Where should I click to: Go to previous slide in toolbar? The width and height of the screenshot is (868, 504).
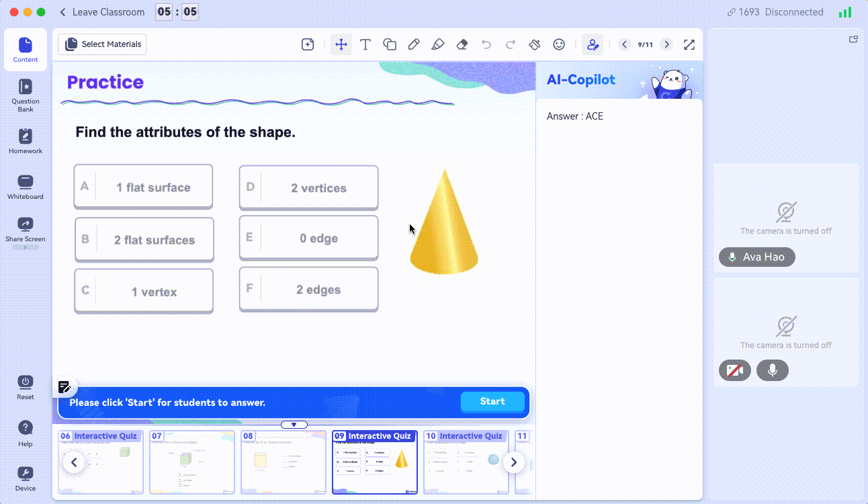click(x=625, y=44)
